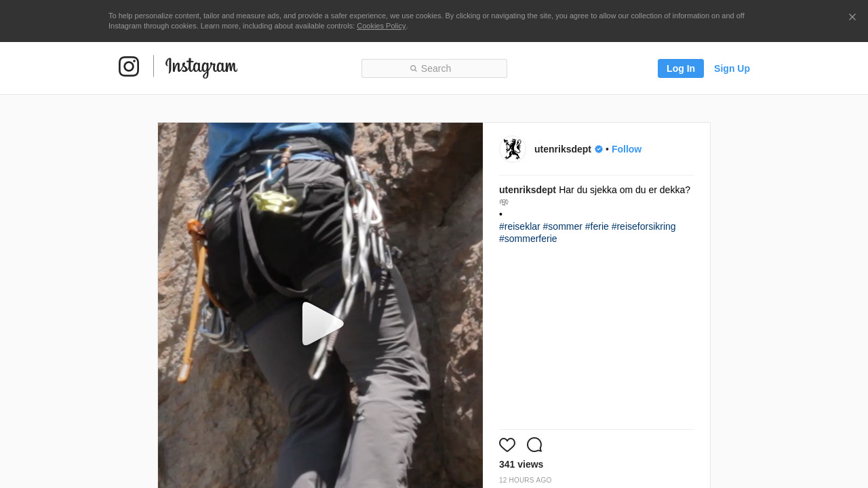Like the post with the heart icon
This screenshot has height=488, width=868.
(507, 445)
